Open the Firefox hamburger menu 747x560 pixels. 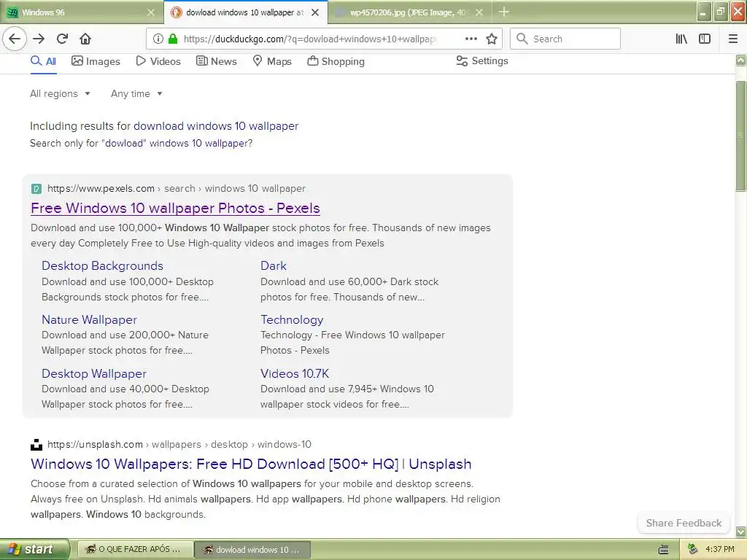[733, 39]
